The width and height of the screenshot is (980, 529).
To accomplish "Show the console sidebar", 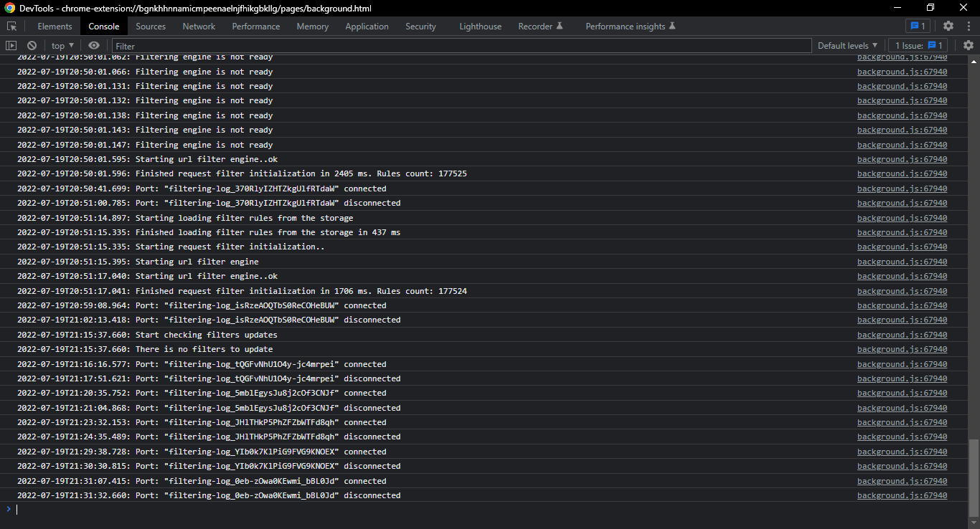I will [11, 45].
